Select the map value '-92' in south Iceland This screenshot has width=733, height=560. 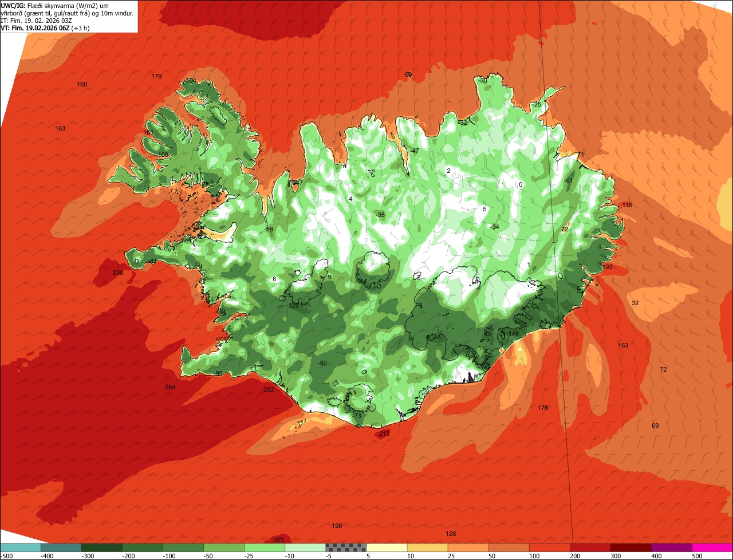point(322,364)
